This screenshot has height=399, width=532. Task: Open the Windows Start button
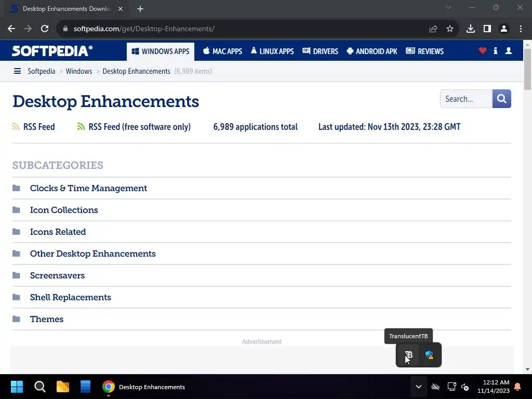(x=17, y=387)
